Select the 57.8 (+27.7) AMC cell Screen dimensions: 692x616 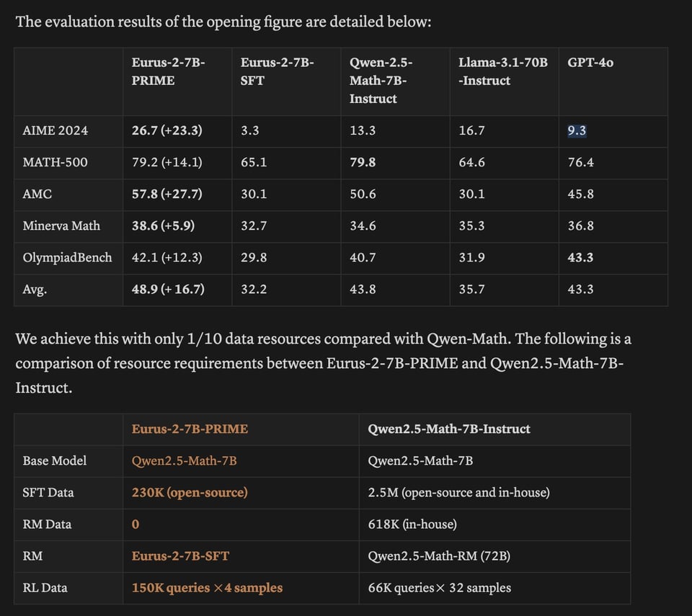point(167,194)
